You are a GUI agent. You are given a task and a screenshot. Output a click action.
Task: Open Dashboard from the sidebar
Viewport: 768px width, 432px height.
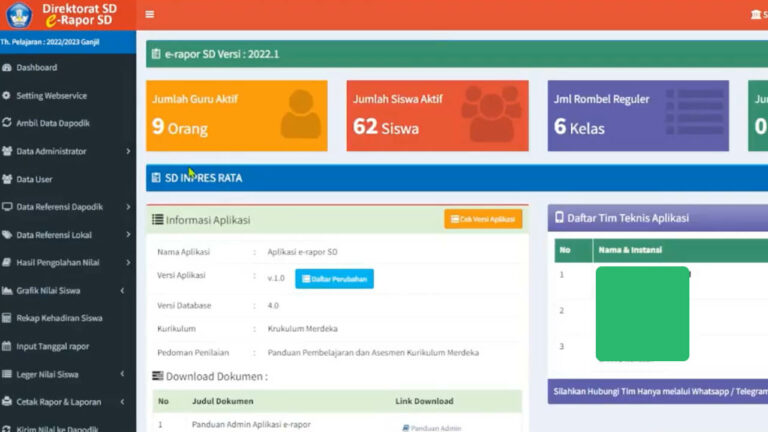36,68
